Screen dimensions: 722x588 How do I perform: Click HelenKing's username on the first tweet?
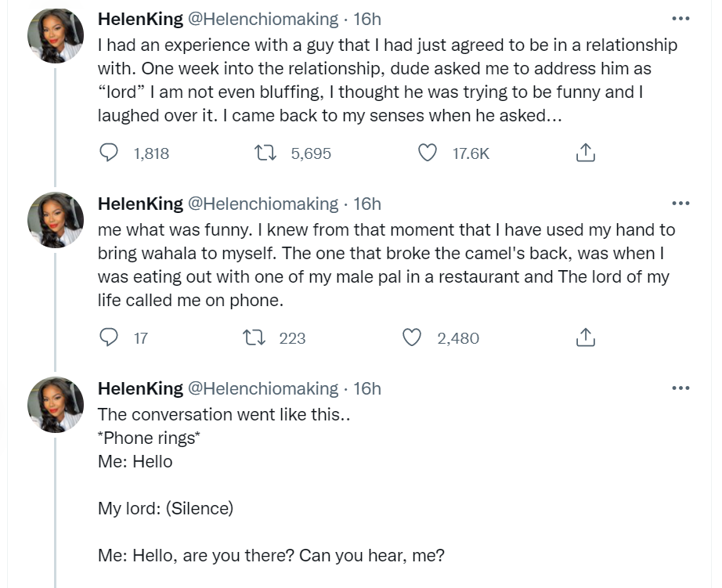tap(141, 18)
